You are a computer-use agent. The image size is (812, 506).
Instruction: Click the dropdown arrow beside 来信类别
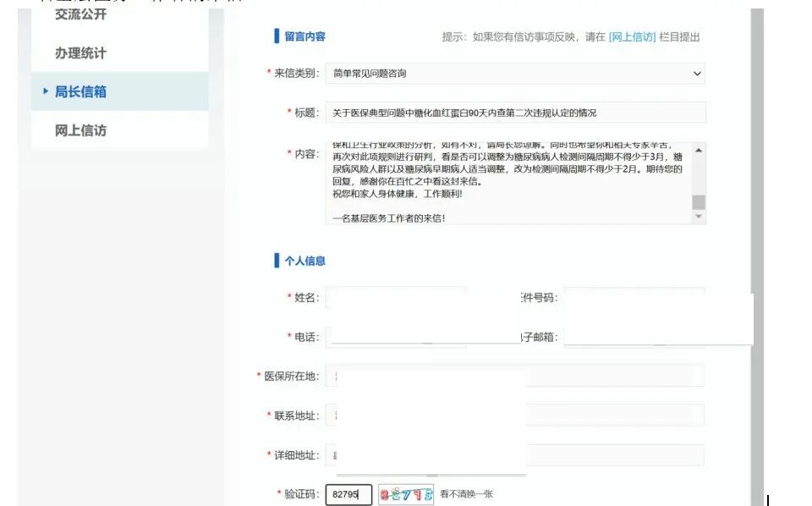click(698, 73)
